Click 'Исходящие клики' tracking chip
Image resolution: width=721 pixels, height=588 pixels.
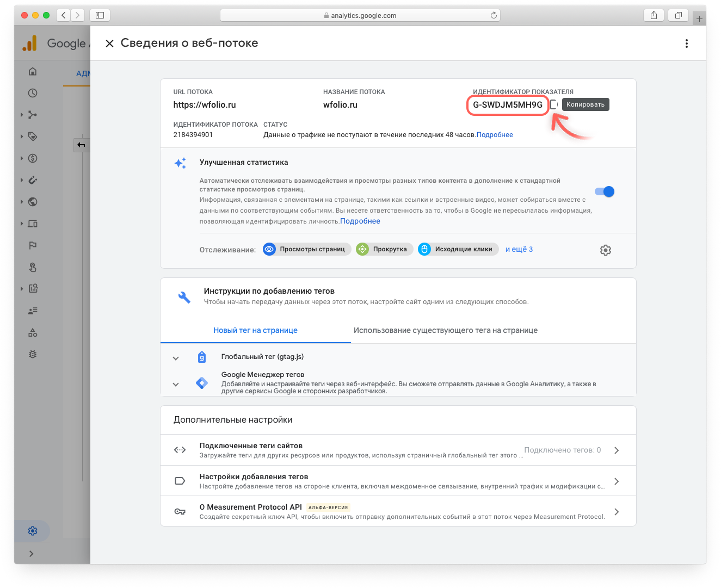click(458, 249)
